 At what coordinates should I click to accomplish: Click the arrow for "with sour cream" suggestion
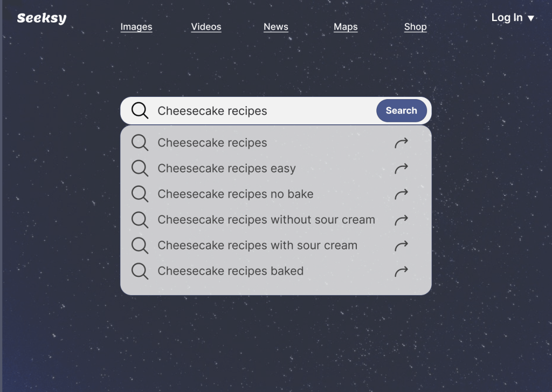401,246
